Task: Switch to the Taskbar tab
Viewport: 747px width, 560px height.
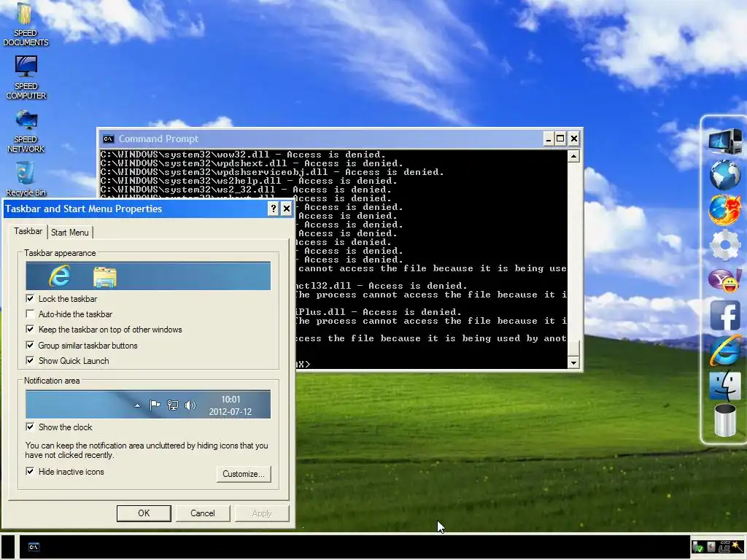Action: (x=28, y=231)
